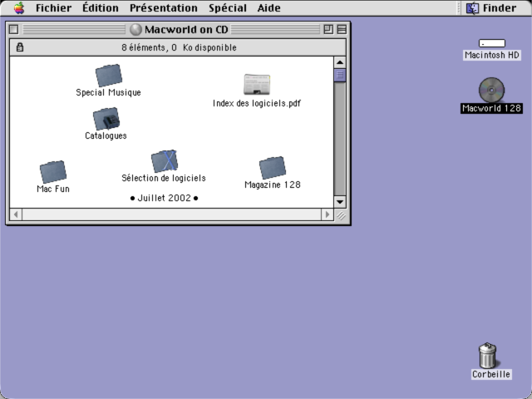
Task: Open the Apple menu logo
Action: [19, 7]
